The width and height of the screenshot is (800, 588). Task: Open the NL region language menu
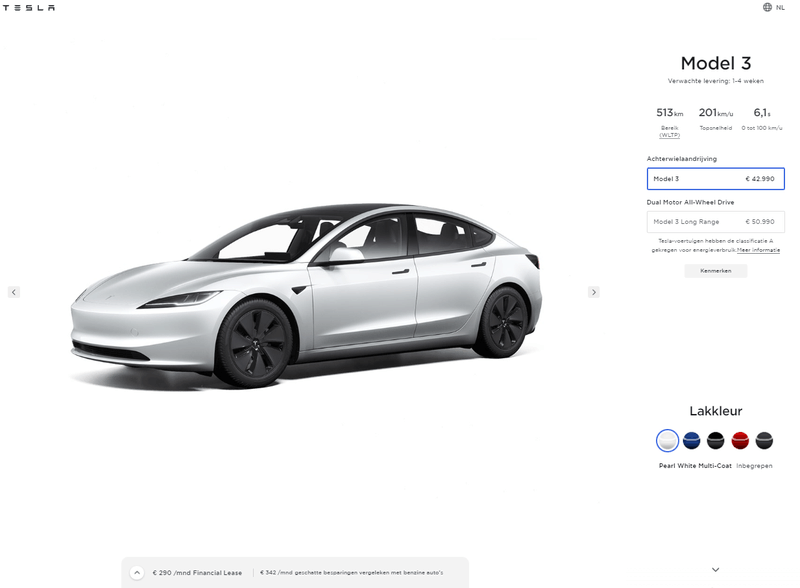click(780, 7)
